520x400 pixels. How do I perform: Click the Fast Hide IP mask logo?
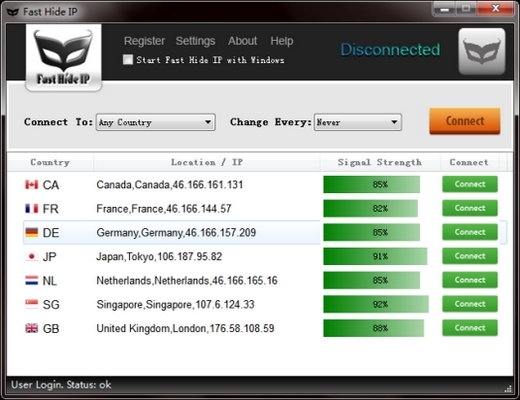click(63, 57)
